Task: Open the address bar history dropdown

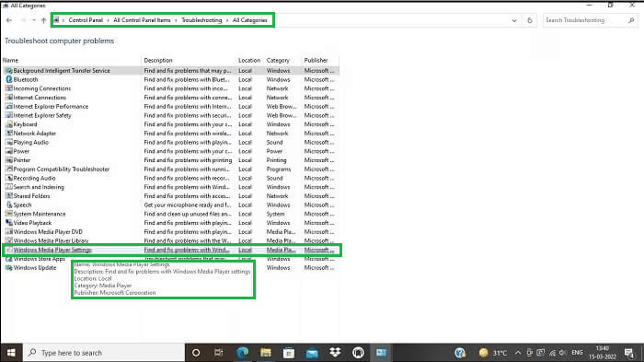Action: (x=513, y=20)
